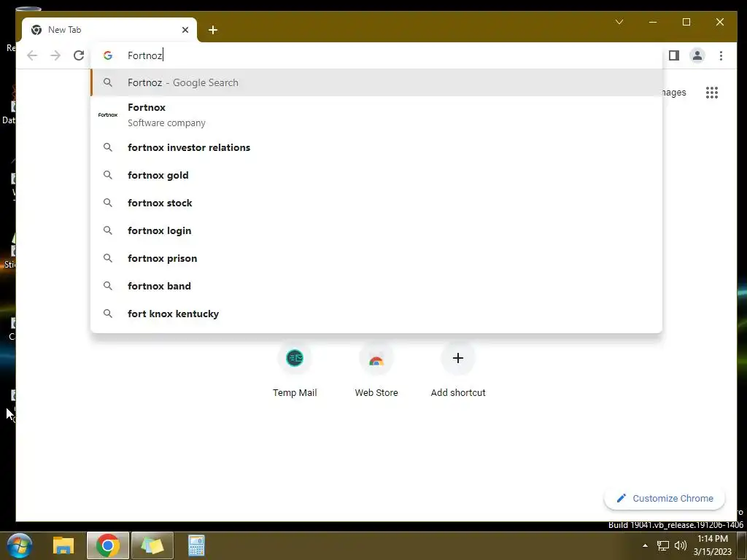Click the Google G icon in address bar

pyautogui.click(x=108, y=55)
